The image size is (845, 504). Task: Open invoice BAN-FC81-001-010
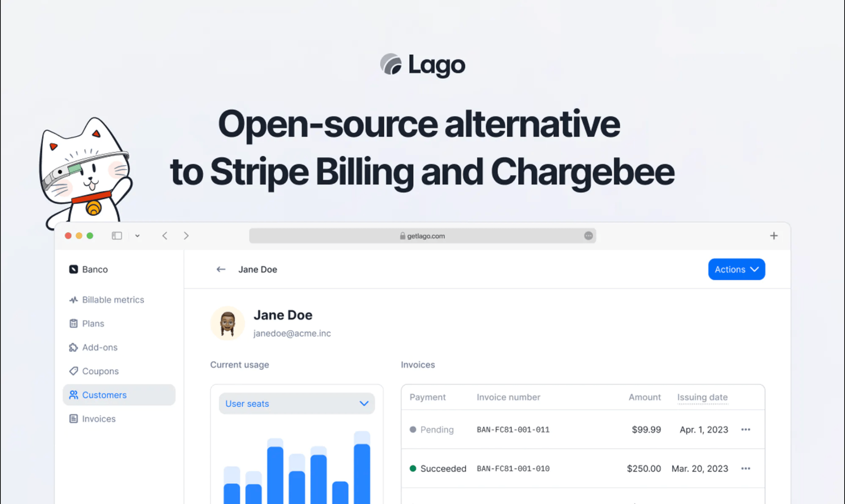pyautogui.click(x=513, y=469)
